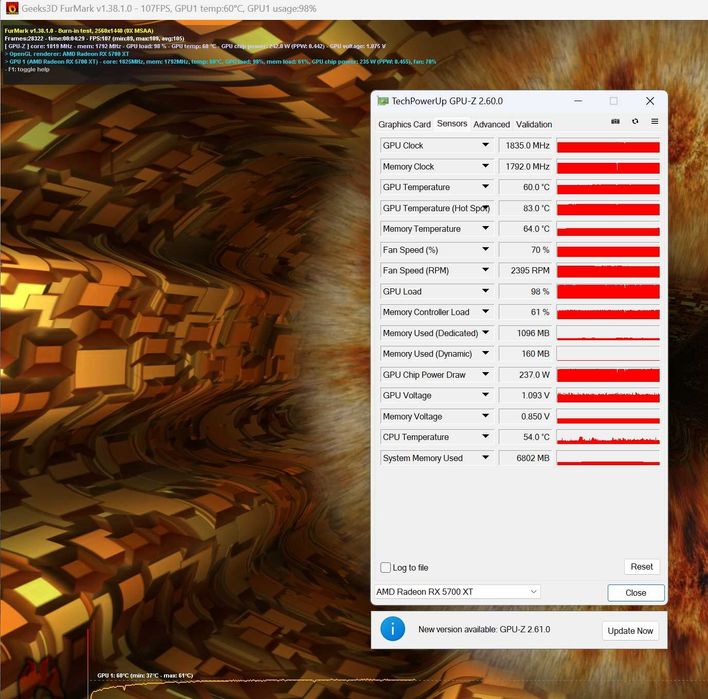Screen dimensions: 708x699
Task: Click 'New version available: GPU-Z 2.61.0' text
Action: (484, 629)
